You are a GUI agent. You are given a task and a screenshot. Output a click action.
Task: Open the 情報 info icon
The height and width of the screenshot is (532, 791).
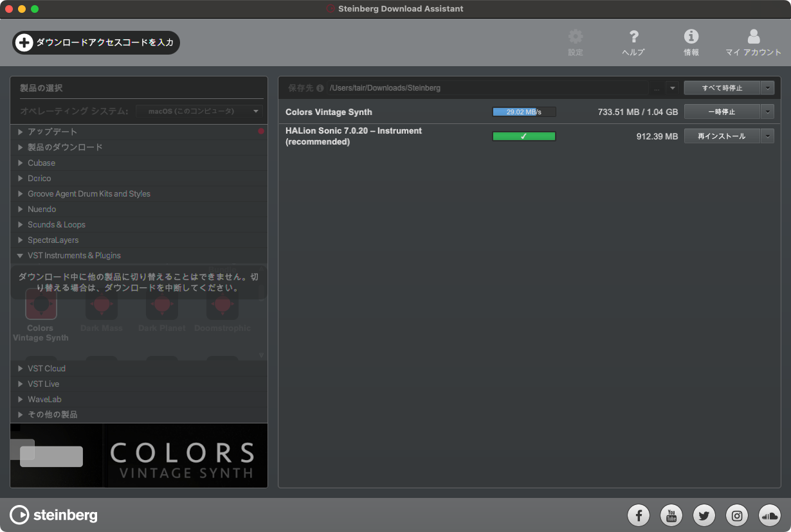691,37
